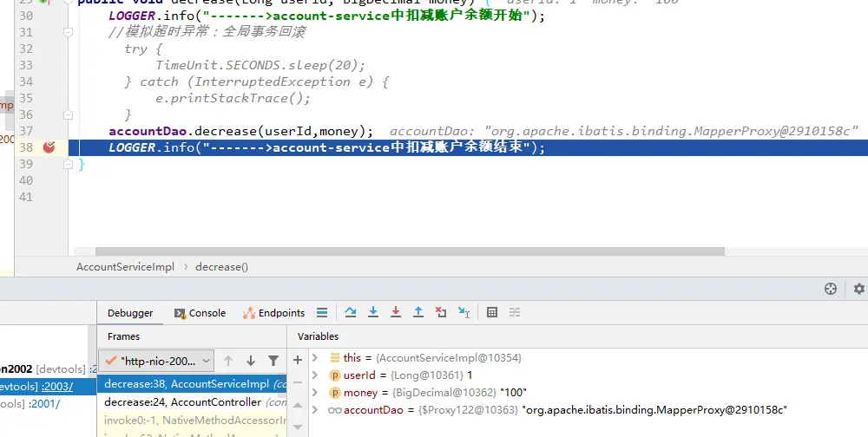This screenshot has height=437, width=868.
Task: Open the http-nio thread dropdown
Action: [x=156, y=361]
